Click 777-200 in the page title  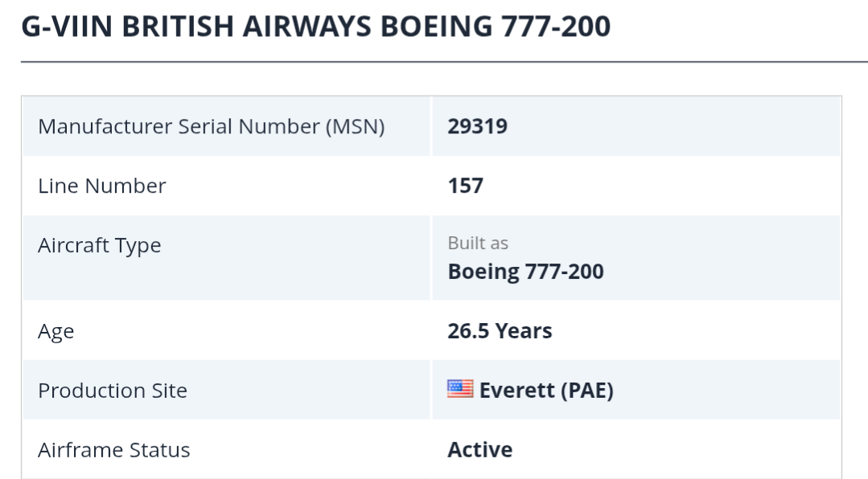pyautogui.click(x=555, y=27)
